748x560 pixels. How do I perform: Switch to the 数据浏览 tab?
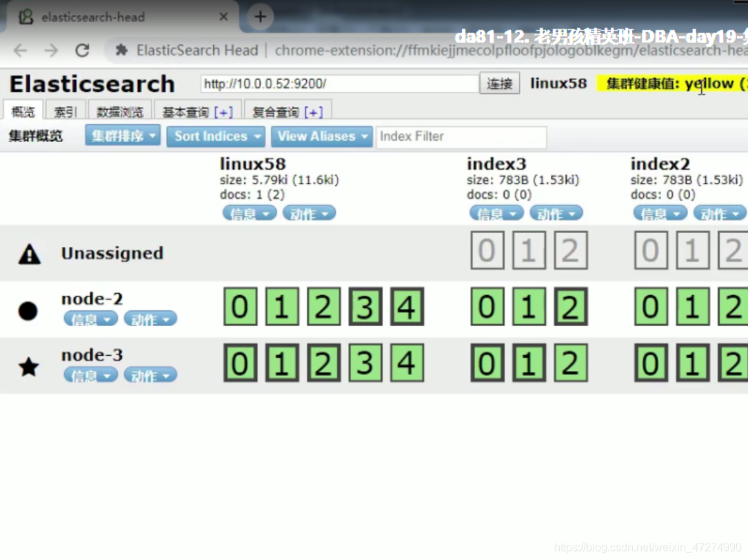[120, 111]
